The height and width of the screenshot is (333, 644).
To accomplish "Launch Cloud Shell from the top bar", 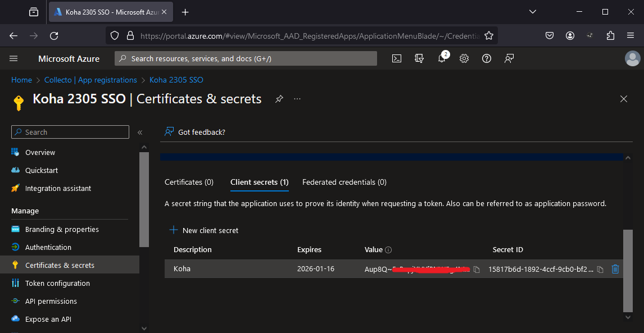I will pyautogui.click(x=396, y=59).
